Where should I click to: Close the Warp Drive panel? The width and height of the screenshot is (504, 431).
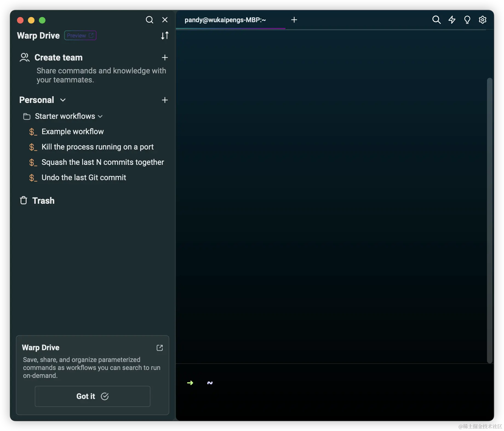click(x=165, y=20)
